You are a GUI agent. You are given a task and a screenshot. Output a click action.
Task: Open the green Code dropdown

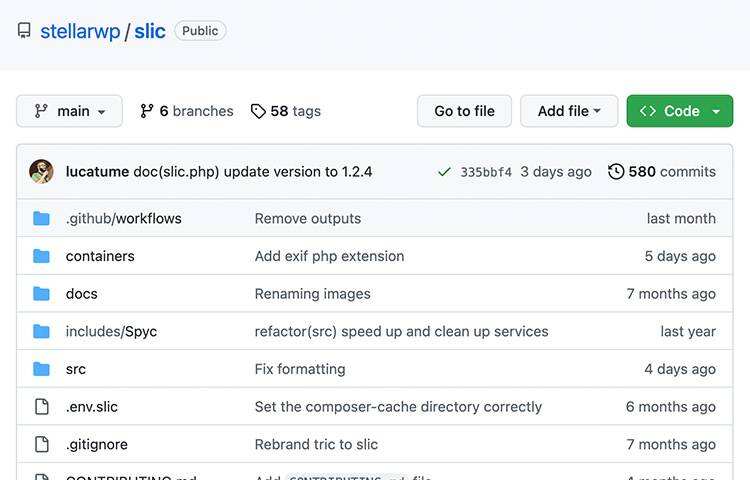(x=680, y=111)
